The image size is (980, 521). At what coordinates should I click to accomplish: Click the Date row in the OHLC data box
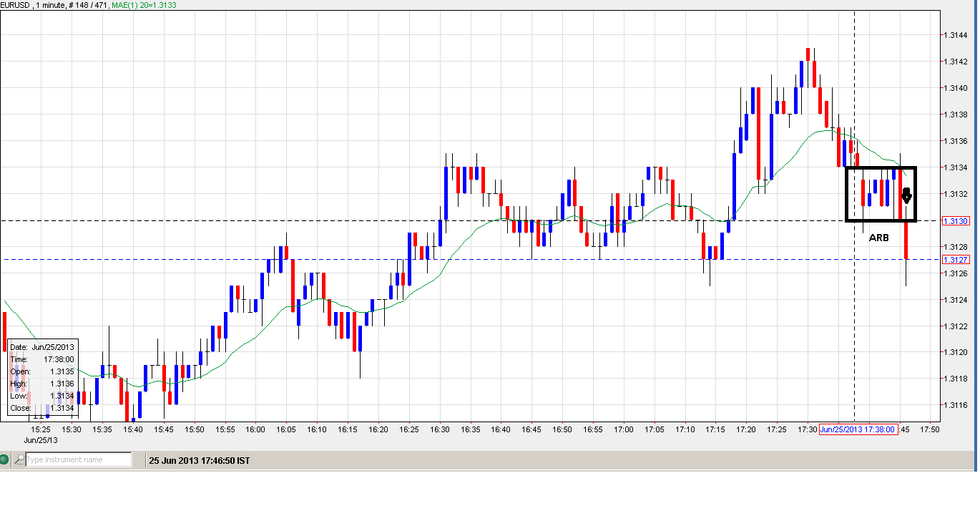pos(42,346)
